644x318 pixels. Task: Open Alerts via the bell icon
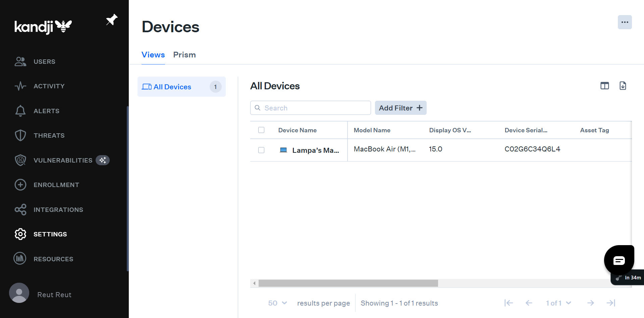[20, 111]
